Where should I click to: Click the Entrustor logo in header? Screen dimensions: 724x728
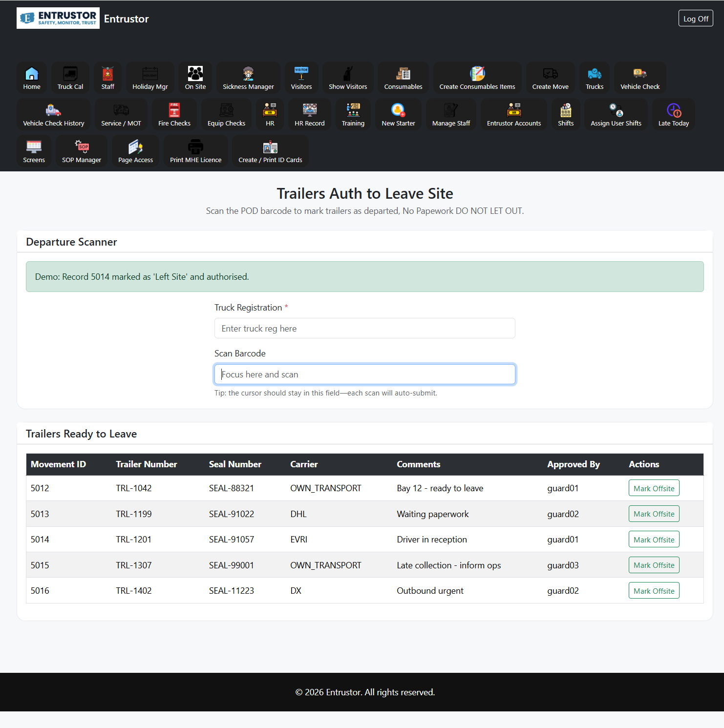tap(58, 18)
